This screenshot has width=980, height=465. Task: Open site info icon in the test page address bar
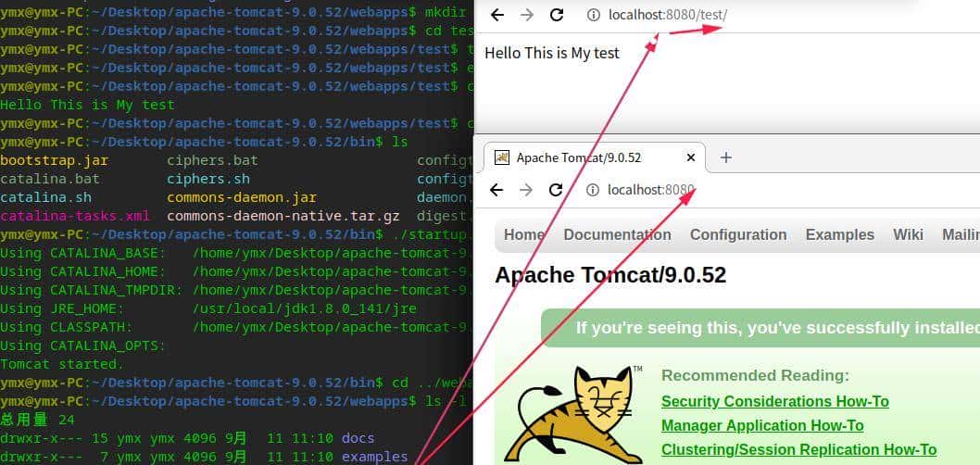click(593, 15)
